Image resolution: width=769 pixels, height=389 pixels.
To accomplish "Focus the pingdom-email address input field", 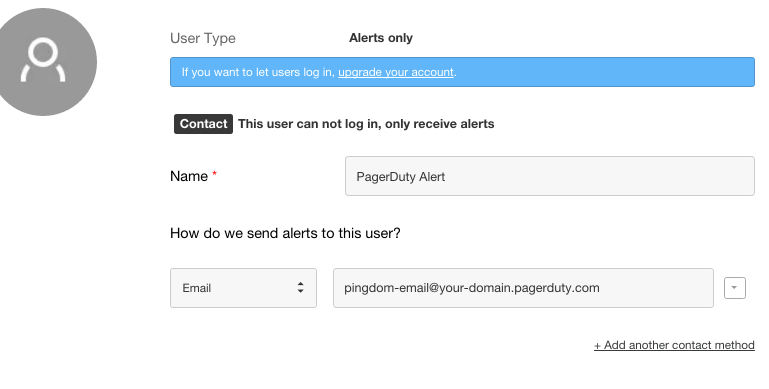I will click(523, 288).
